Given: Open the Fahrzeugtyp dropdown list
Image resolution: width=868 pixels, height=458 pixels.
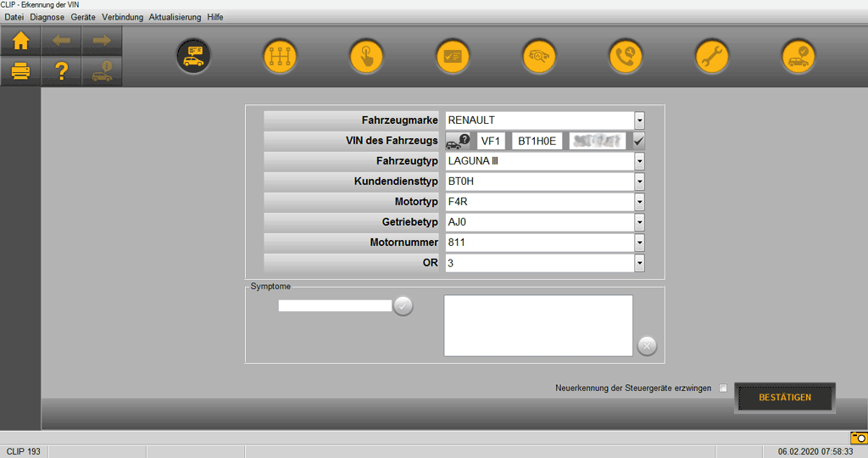Looking at the screenshot, I should tap(640, 161).
